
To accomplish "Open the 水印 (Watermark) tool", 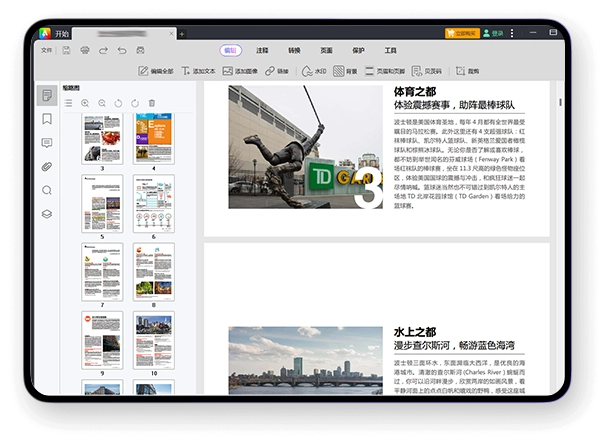I will [x=314, y=71].
